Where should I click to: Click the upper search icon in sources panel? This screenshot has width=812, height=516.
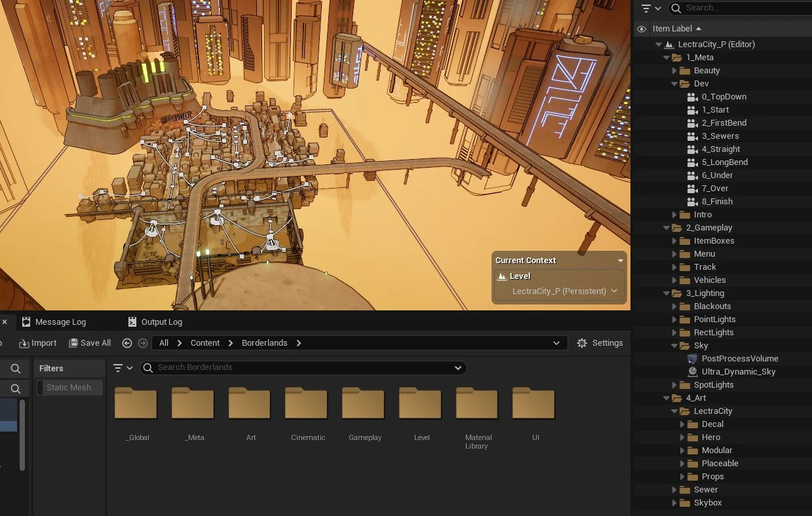(16, 369)
